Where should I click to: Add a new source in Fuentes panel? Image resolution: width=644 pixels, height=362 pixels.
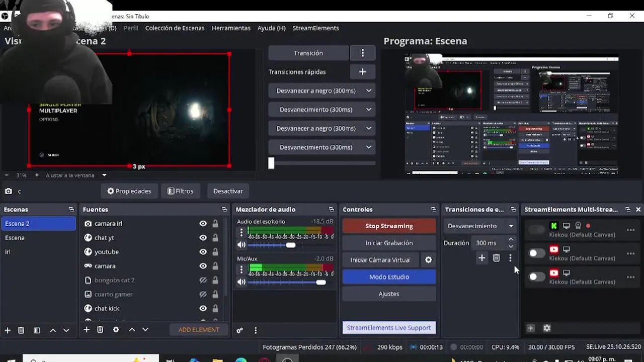pos(87,330)
